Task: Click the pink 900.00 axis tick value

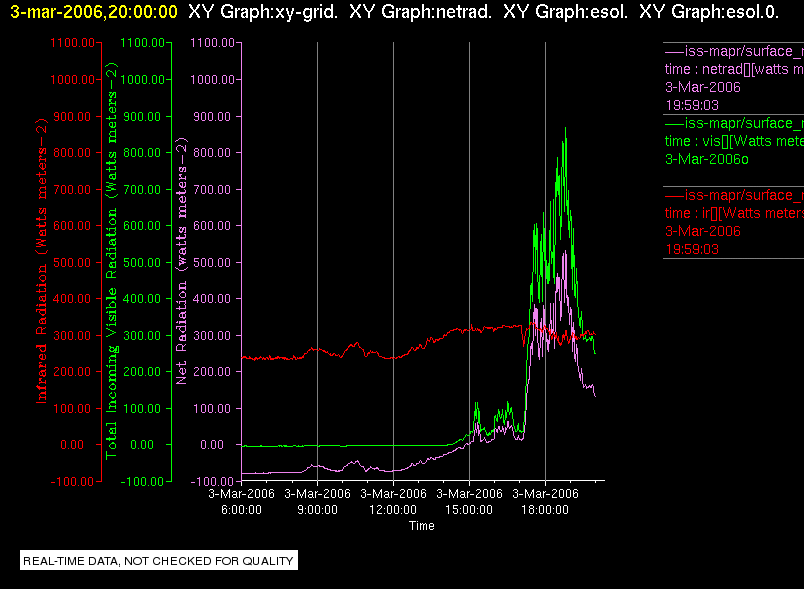Action: (212, 117)
